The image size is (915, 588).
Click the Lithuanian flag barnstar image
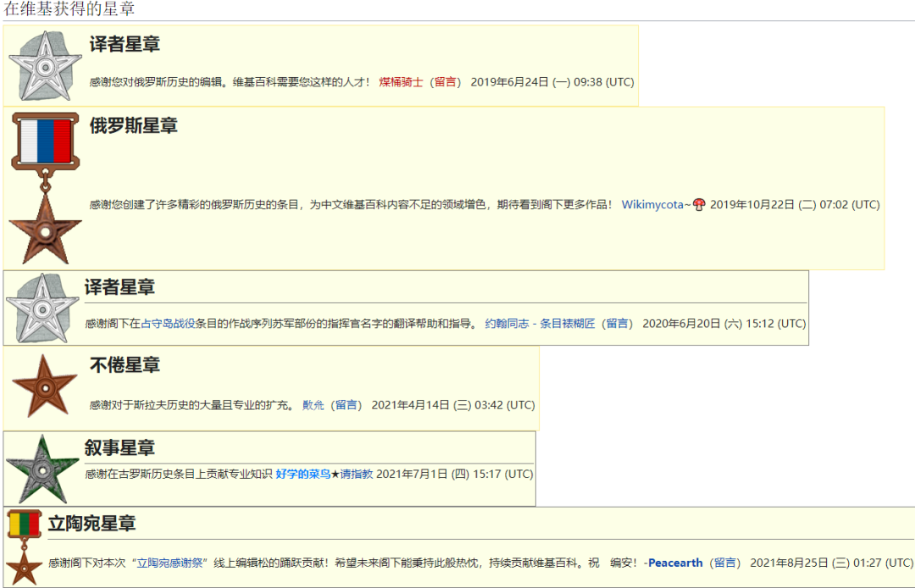25,547
